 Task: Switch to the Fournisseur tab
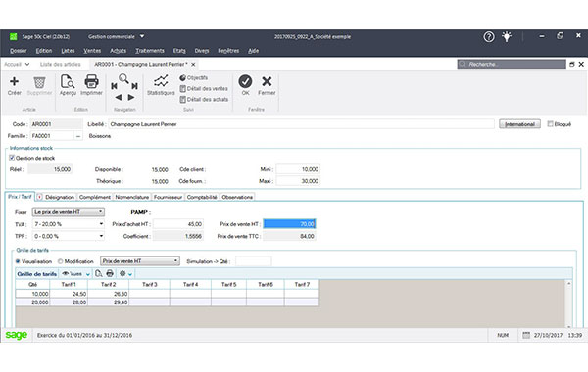[168, 197]
